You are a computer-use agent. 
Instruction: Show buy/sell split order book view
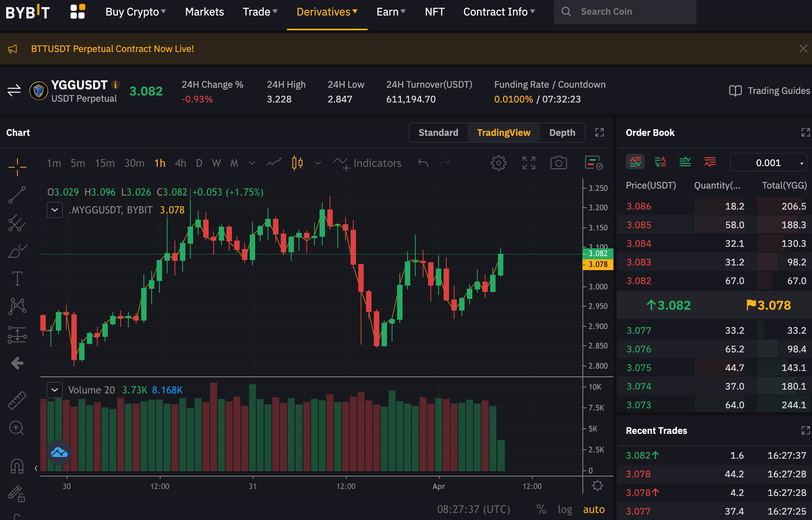coord(660,162)
